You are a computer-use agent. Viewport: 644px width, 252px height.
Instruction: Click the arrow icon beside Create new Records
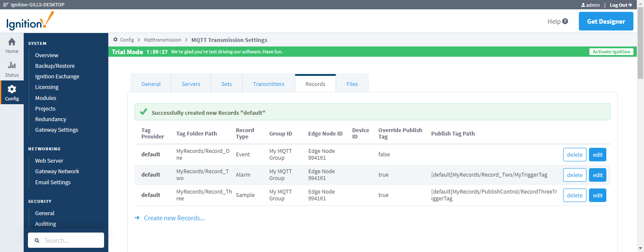pos(137,218)
